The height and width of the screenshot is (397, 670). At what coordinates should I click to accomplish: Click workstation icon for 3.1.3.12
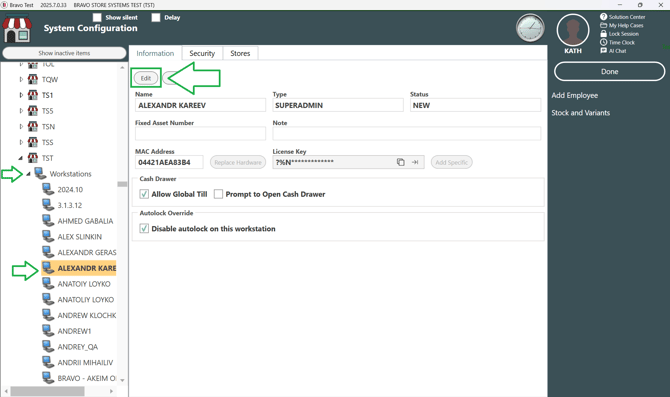coord(48,205)
